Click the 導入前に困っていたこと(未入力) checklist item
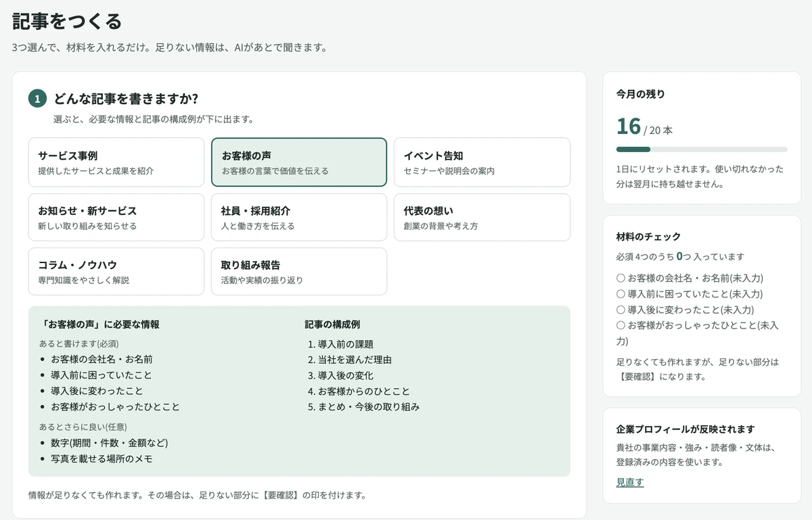This screenshot has height=520, width=812. pos(690,294)
